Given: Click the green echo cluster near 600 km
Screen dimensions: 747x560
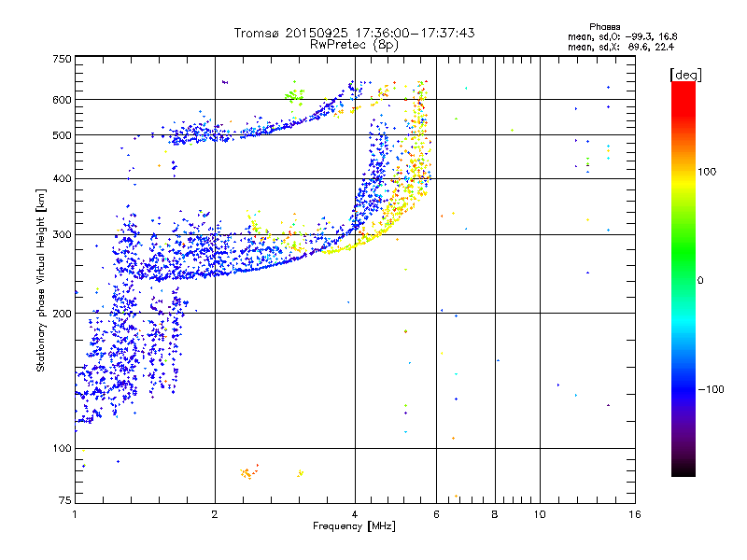Looking at the screenshot, I should tap(294, 94).
